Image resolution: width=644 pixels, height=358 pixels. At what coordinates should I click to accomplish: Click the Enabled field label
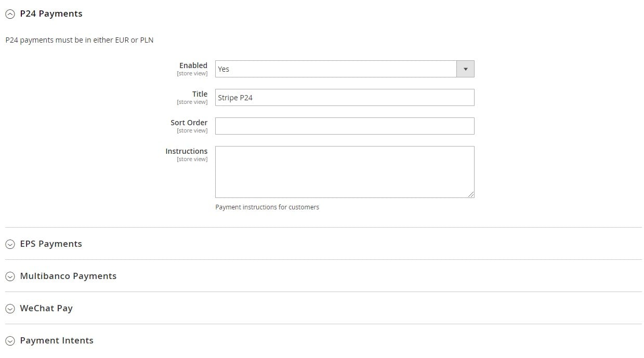click(193, 65)
